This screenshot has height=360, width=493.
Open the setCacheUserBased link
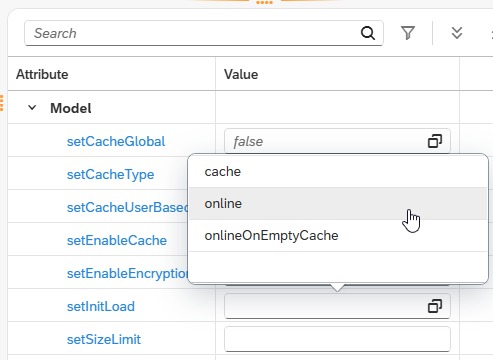(x=127, y=207)
